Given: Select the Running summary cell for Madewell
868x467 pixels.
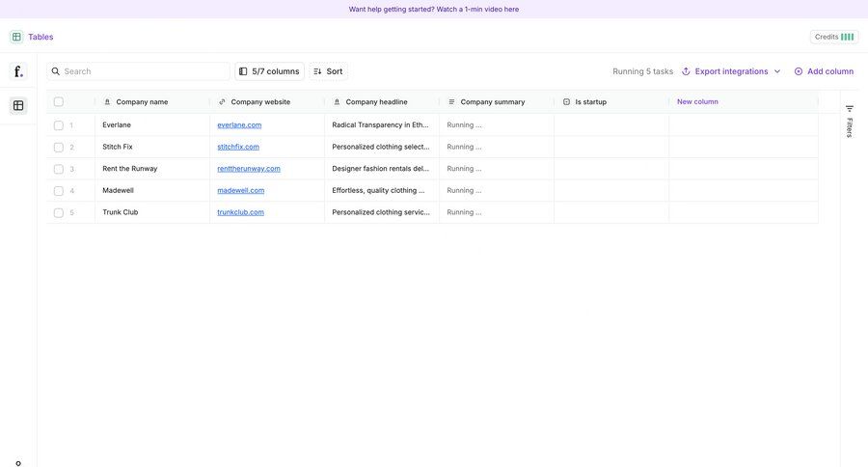Looking at the screenshot, I should 497,191.
